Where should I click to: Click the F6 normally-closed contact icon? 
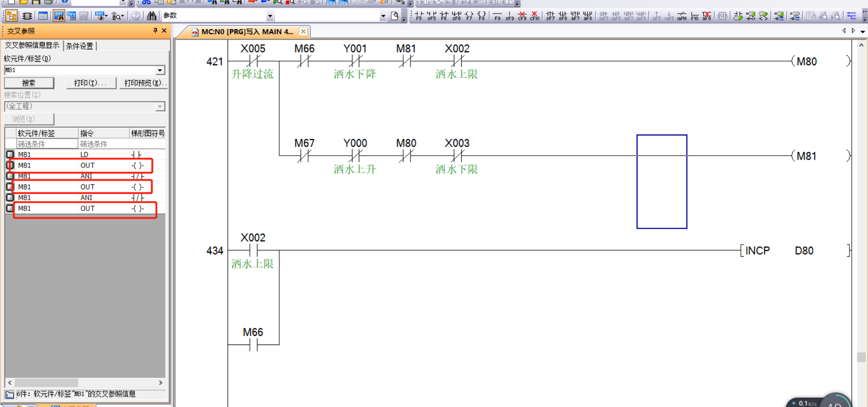coord(444,16)
